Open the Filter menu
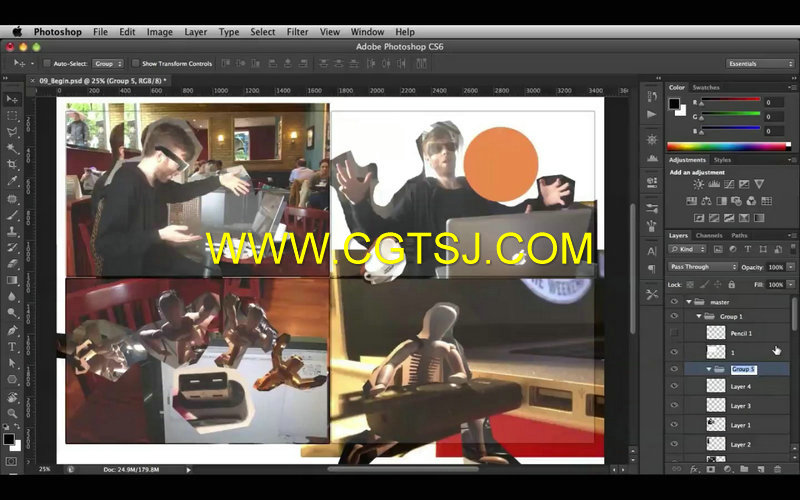This screenshot has width=800, height=500. pos(297,32)
